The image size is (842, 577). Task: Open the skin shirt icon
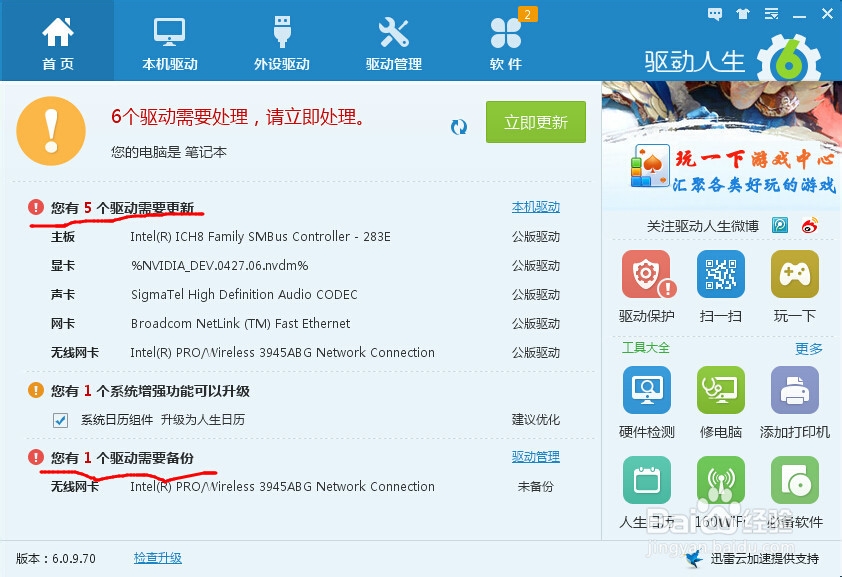743,14
